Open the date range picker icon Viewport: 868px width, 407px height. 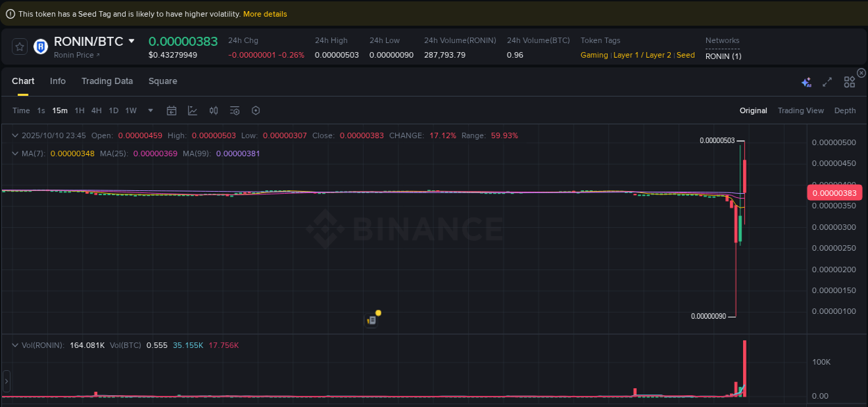[172, 110]
